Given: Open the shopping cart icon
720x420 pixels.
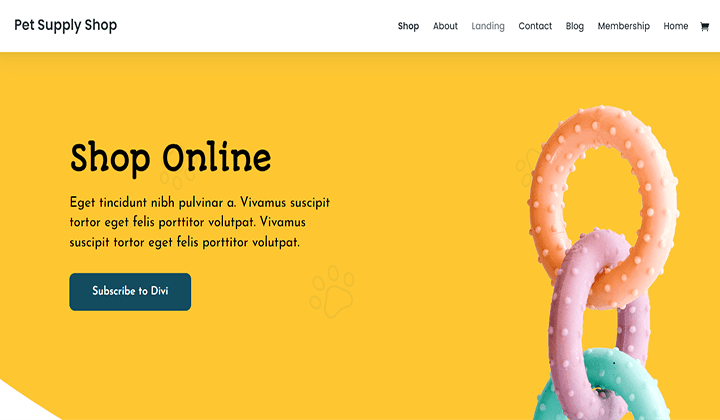Looking at the screenshot, I should click(x=704, y=27).
